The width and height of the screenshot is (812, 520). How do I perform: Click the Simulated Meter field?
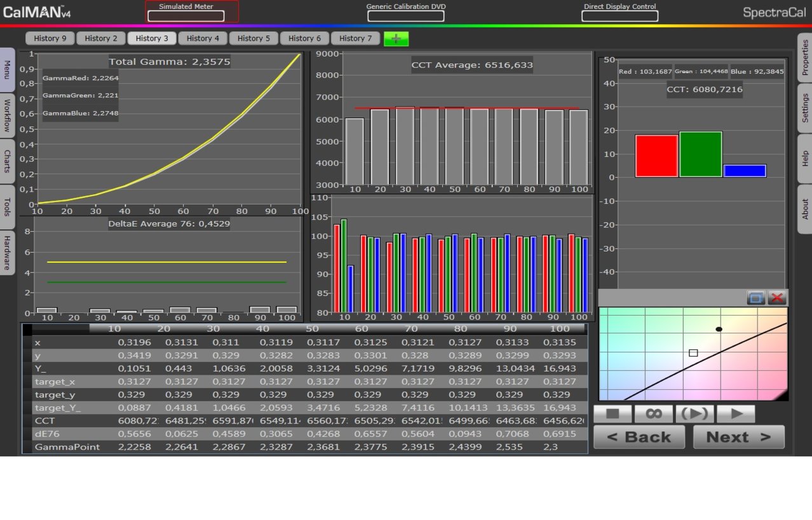point(186,16)
